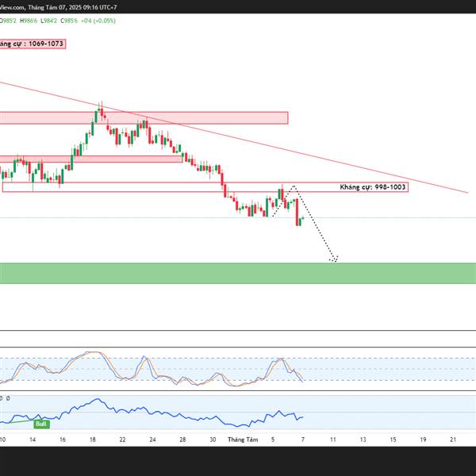The width and height of the screenshot is (476, 476).
Task: Click date 21 on the time axis
Action: 453,440
